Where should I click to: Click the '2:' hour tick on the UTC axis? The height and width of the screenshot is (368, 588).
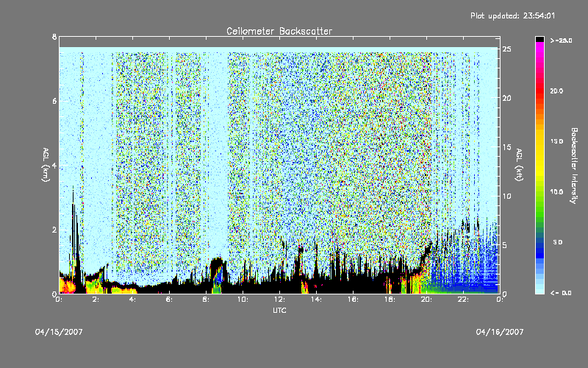coord(96,300)
